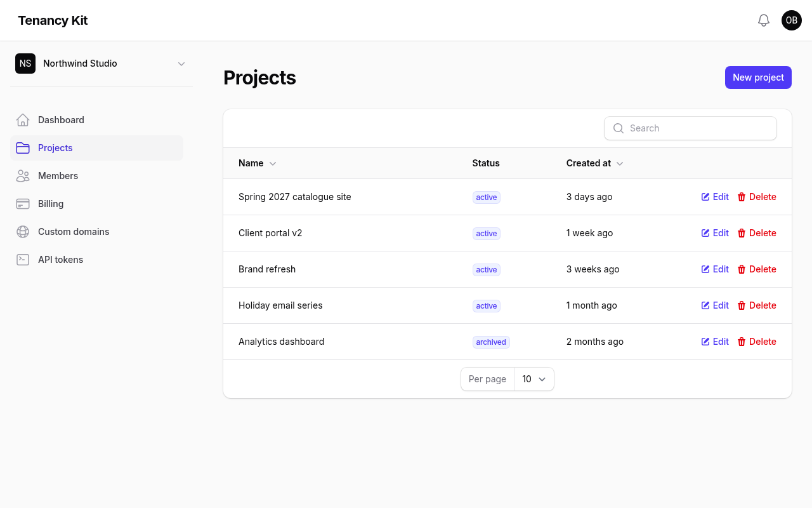Click the active badge for Brand refresh
The image size is (812, 508).
click(x=487, y=270)
